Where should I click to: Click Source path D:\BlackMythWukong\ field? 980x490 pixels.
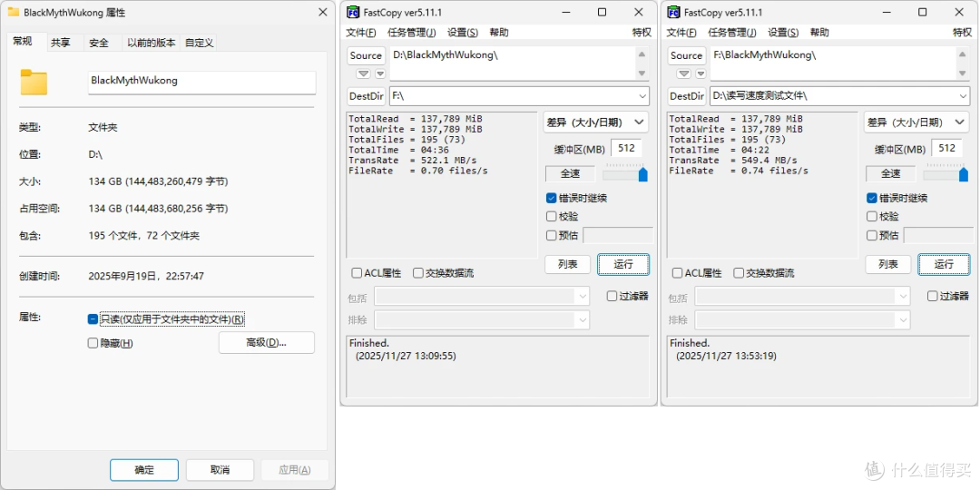513,64
